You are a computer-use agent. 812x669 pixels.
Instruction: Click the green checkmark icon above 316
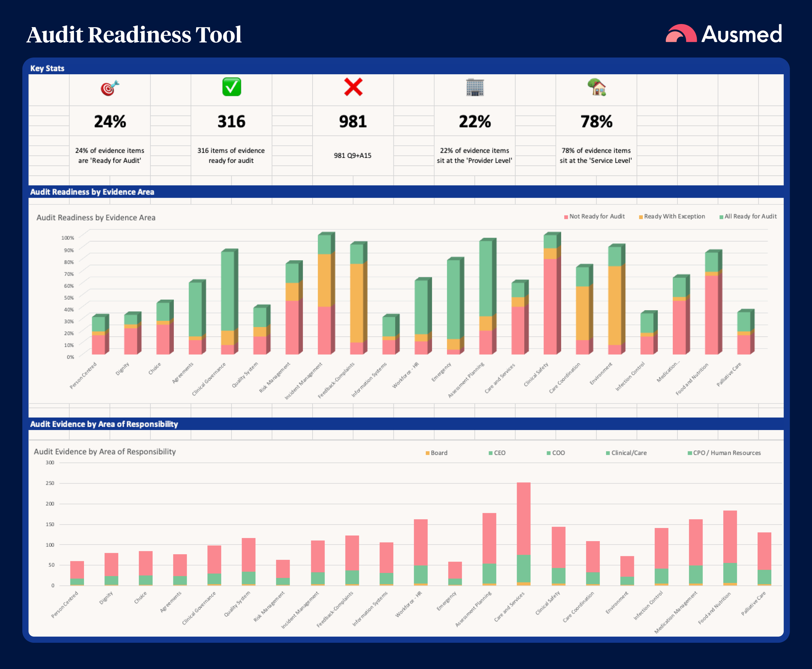231,87
